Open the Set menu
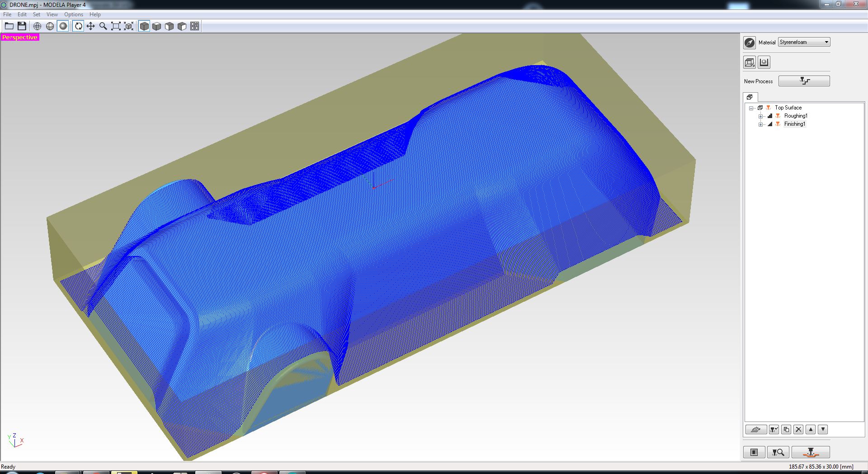The height and width of the screenshot is (474, 868). pyautogui.click(x=37, y=14)
